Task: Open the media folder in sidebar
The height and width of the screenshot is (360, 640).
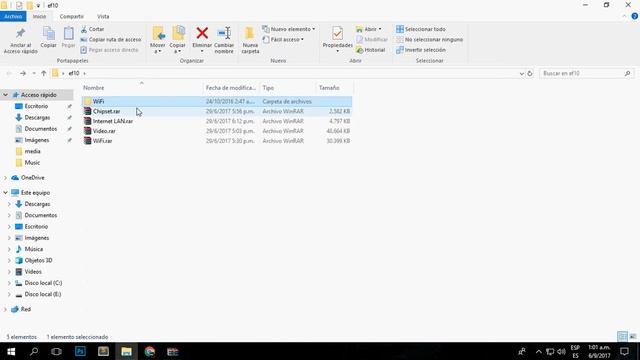Action: pos(32,151)
